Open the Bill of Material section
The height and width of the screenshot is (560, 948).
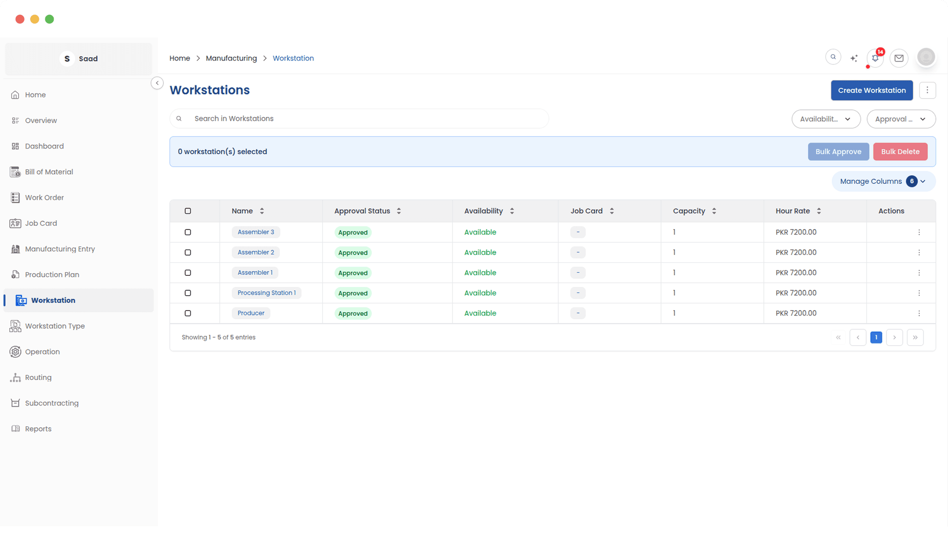[x=49, y=172]
